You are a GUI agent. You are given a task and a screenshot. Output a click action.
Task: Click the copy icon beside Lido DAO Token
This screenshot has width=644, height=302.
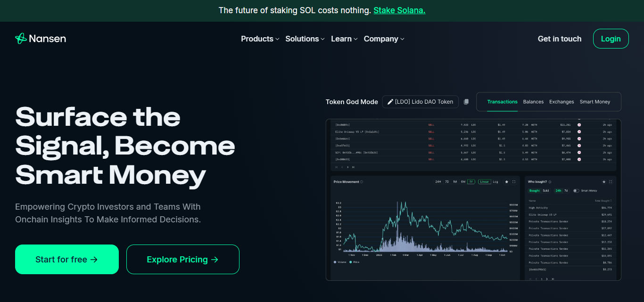pyautogui.click(x=466, y=102)
